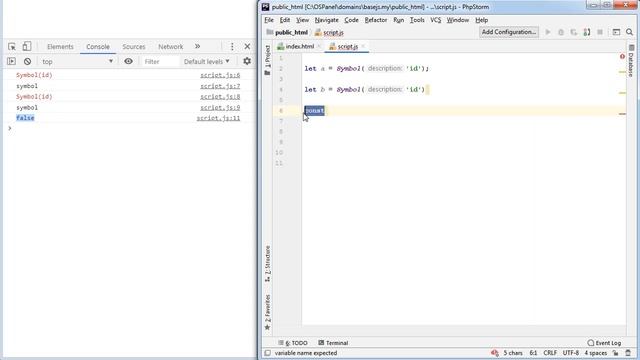Open the Elements tab in DevTools
Screen dimensions: 640x360
(60, 47)
